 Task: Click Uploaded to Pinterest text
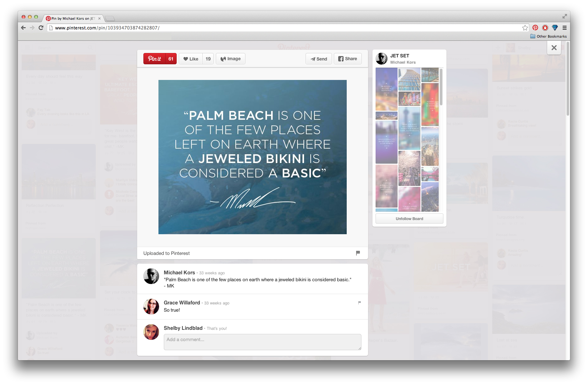pyautogui.click(x=166, y=253)
